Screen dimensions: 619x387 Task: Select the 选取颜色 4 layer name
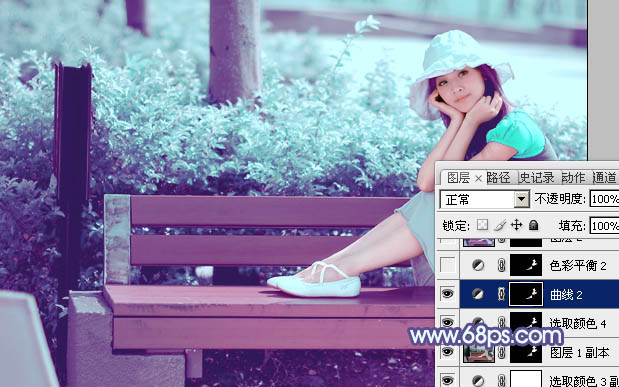point(578,323)
